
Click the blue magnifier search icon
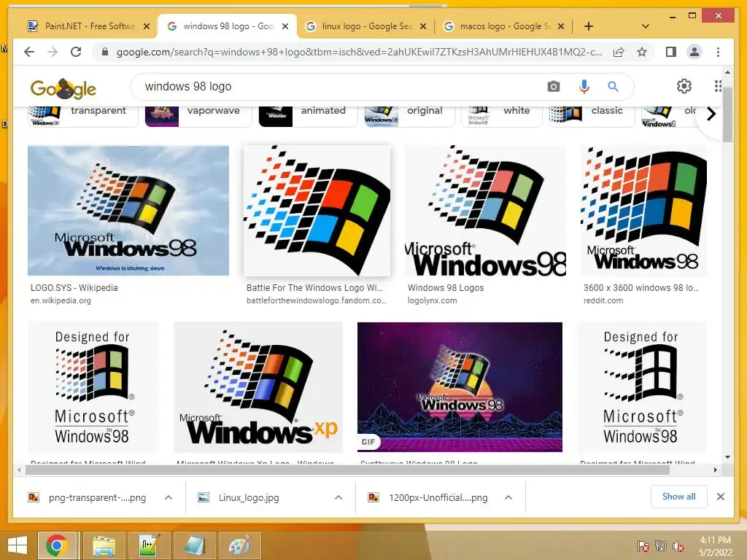613,86
